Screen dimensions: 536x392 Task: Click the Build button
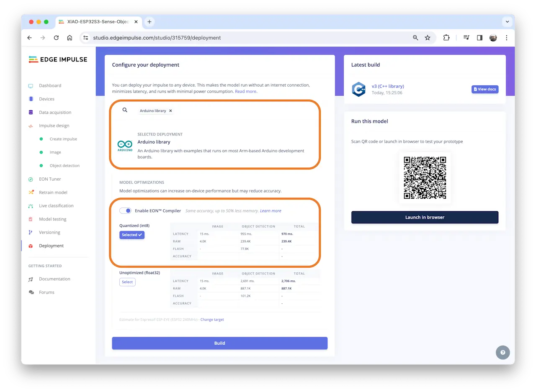click(x=219, y=343)
